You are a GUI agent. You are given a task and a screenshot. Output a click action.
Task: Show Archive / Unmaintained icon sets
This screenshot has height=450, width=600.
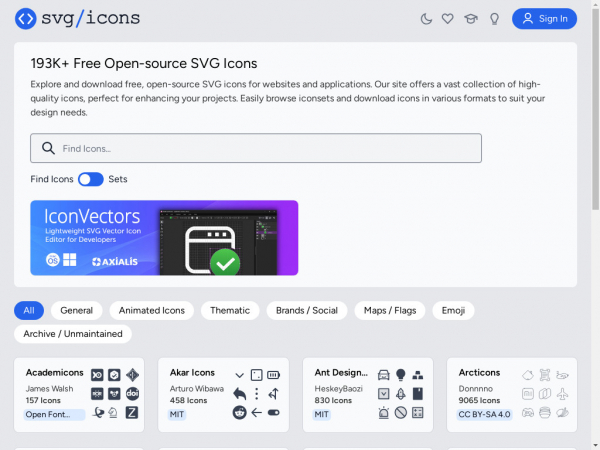(73, 334)
